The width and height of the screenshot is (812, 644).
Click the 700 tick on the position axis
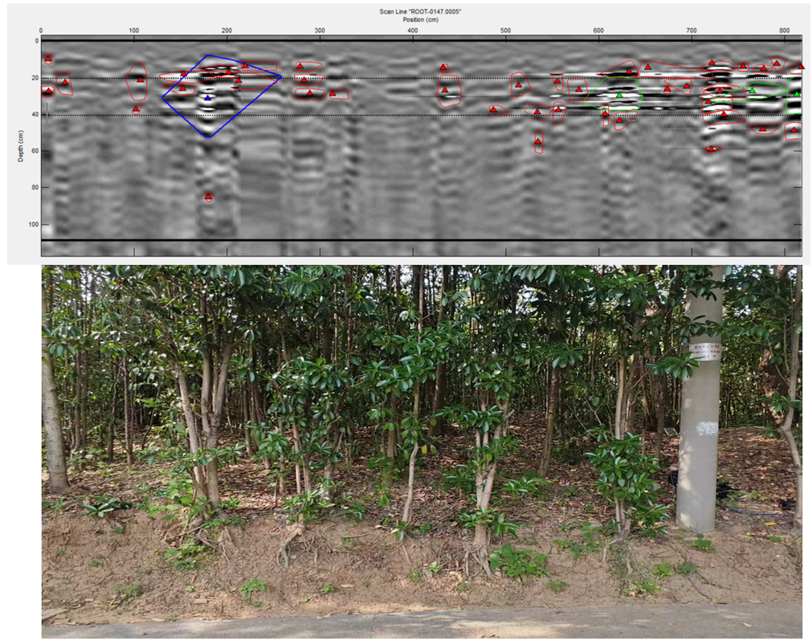click(692, 31)
